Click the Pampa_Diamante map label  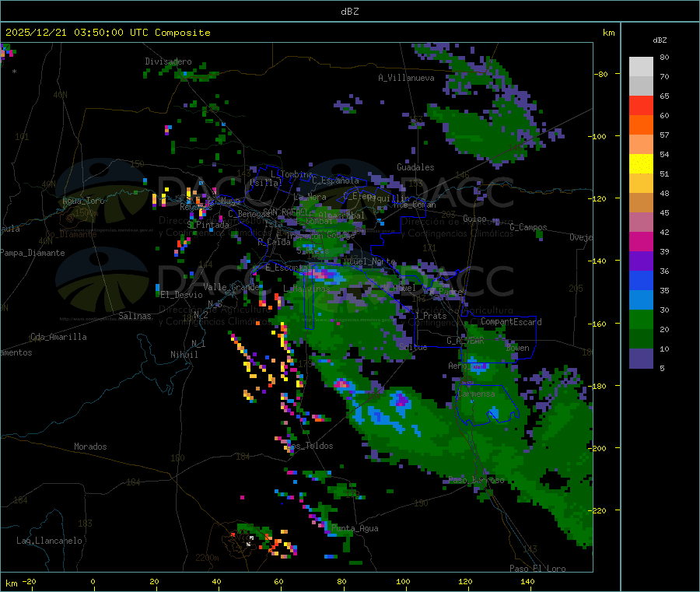pyautogui.click(x=33, y=253)
